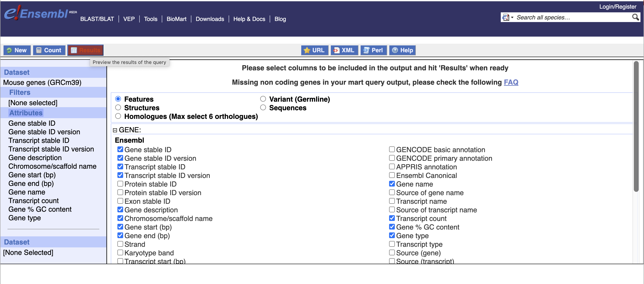This screenshot has height=284, width=644.
Task: Click Login/Register link
Action: [x=618, y=7]
